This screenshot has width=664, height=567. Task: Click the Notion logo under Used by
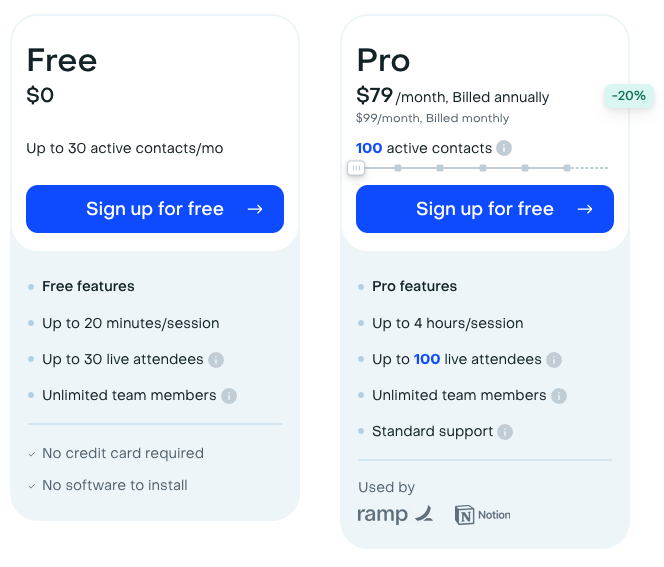pyautogui.click(x=483, y=515)
